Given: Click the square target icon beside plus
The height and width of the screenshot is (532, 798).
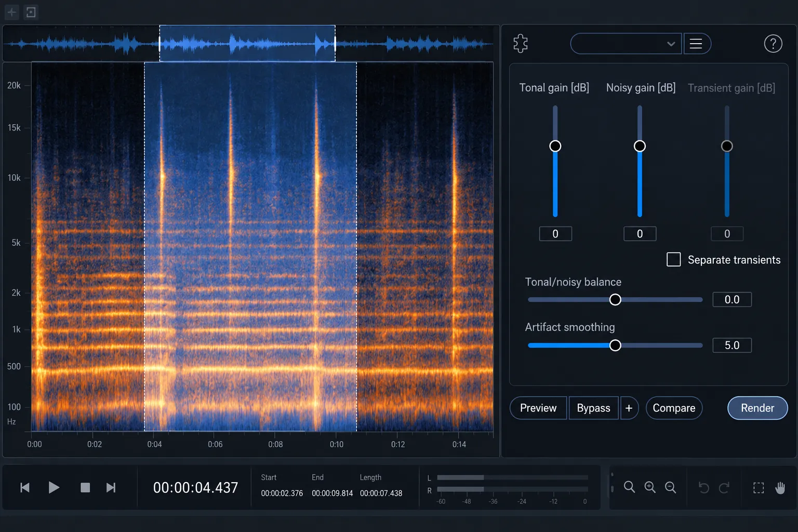Looking at the screenshot, I should 31,12.
